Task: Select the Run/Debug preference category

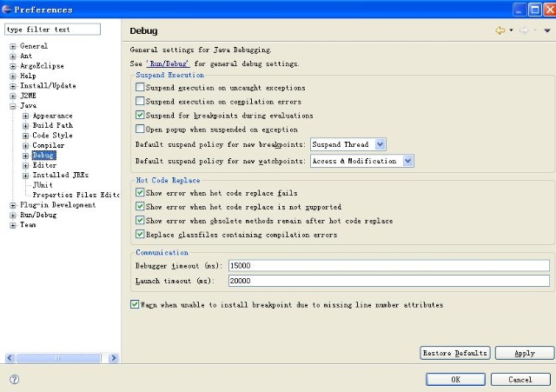Action: [x=38, y=215]
